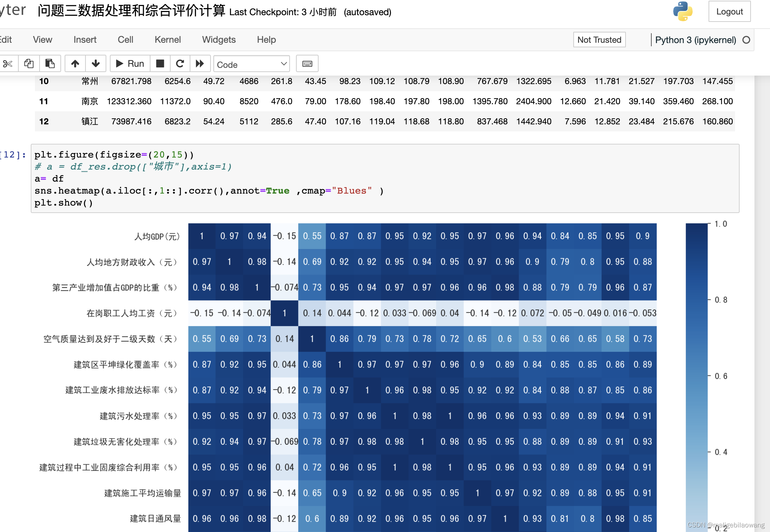770x532 pixels.
Task: Click heatmap cell 0.55 in first row
Action: pos(312,236)
